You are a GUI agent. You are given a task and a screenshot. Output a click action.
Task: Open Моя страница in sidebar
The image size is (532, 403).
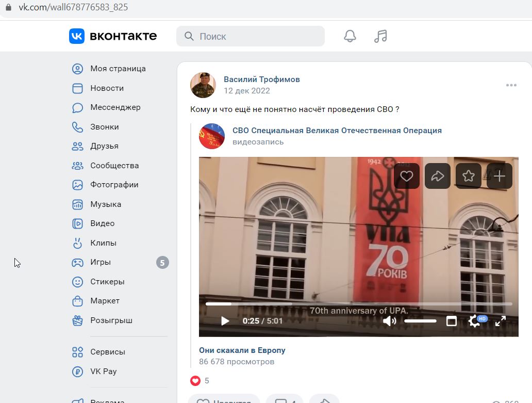[x=118, y=69]
